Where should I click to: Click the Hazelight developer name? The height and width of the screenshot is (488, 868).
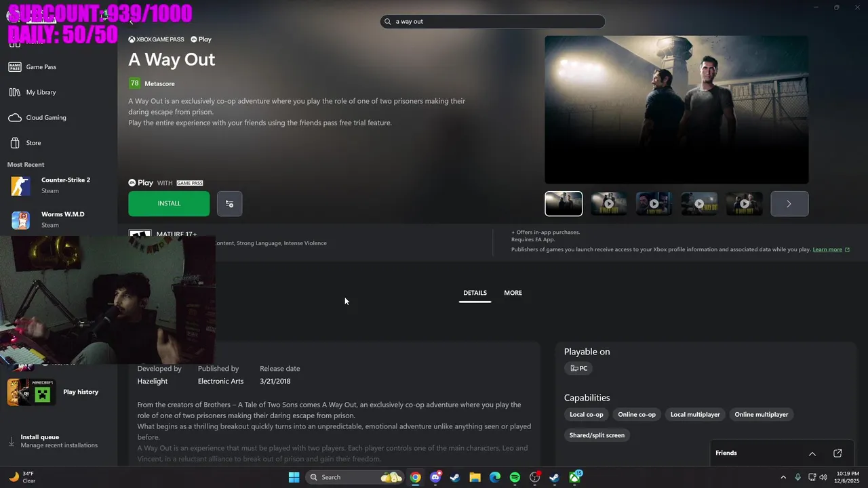(153, 381)
